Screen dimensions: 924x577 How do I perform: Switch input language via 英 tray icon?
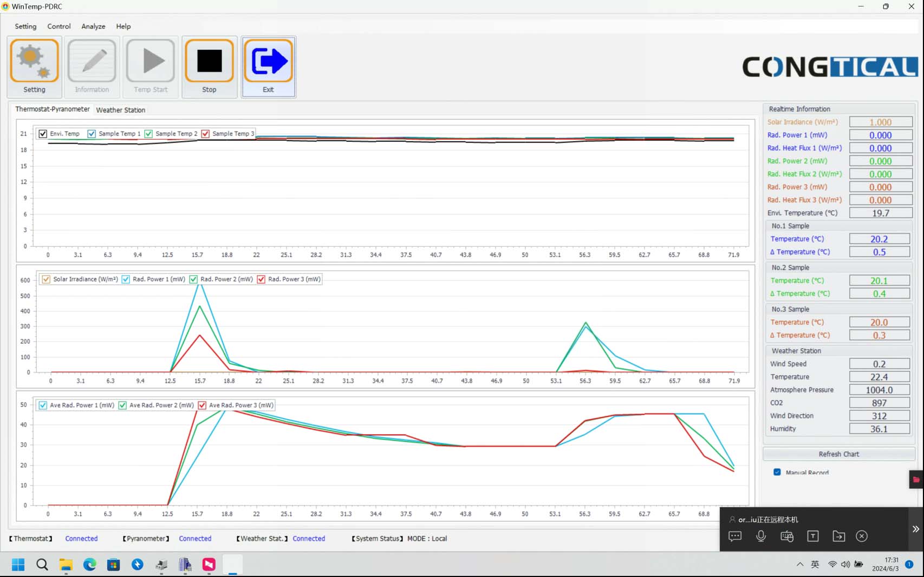coord(815,565)
